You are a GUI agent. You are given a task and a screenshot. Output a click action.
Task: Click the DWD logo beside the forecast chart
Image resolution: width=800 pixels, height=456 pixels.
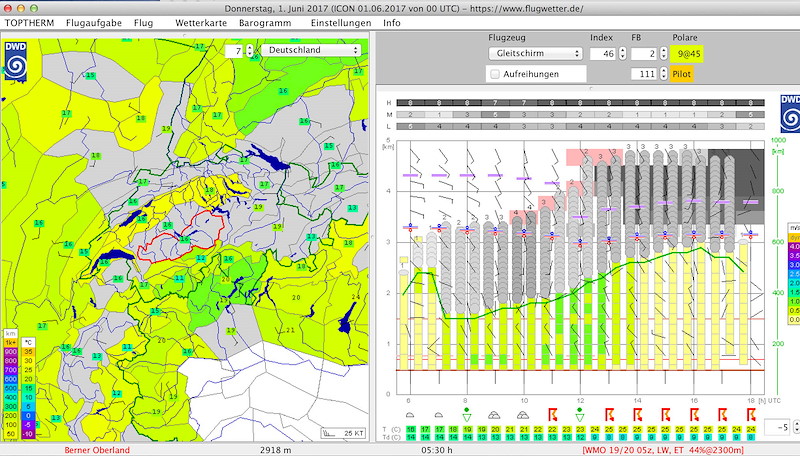click(x=790, y=112)
